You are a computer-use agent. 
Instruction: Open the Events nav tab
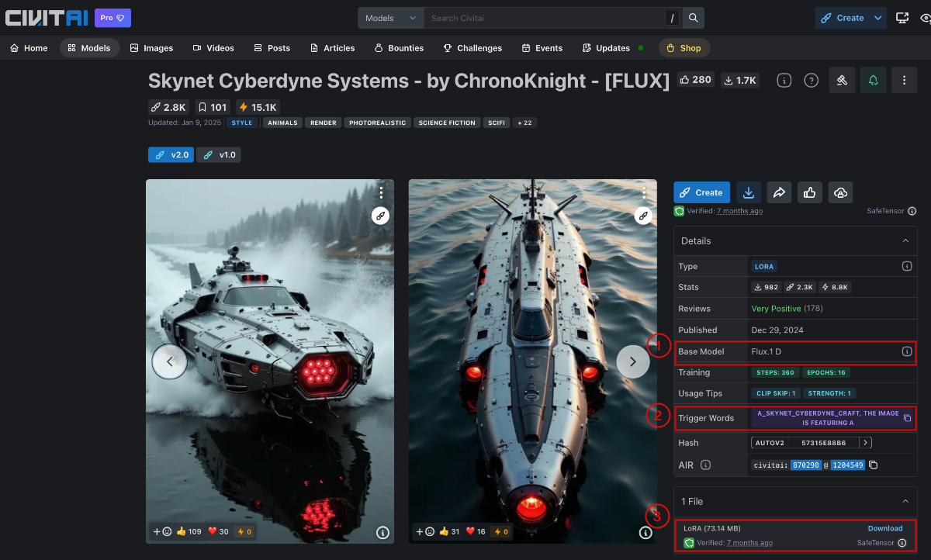pos(542,48)
